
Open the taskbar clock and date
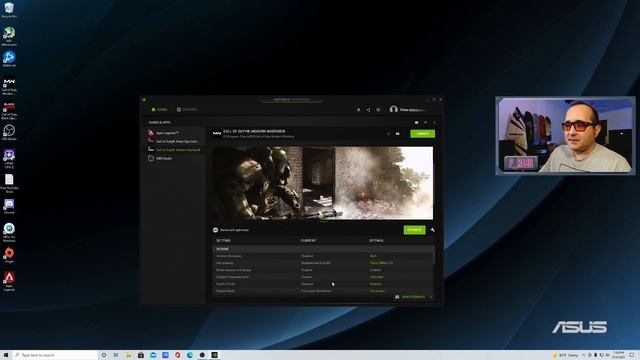(618, 355)
